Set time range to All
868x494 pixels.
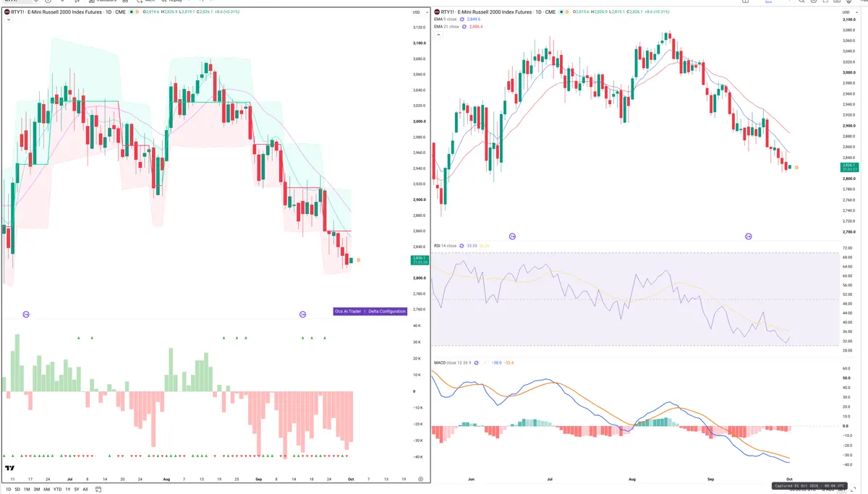tap(85, 490)
